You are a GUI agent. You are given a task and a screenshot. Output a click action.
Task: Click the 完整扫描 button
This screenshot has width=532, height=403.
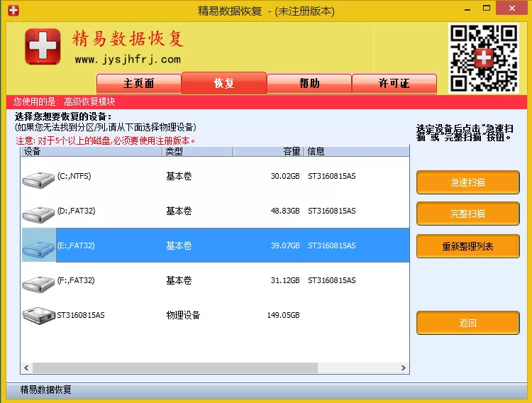tap(468, 214)
